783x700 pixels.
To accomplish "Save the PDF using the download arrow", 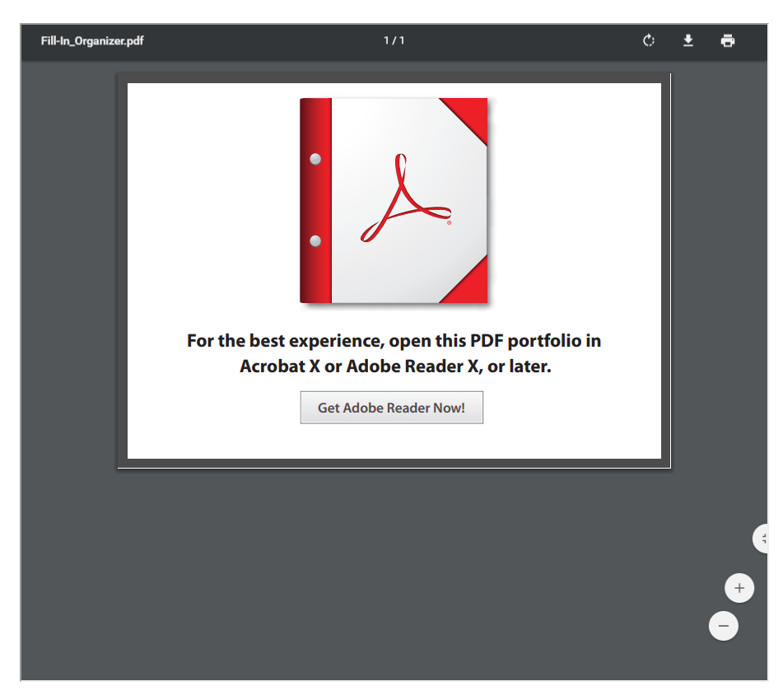I will click(x=688, y=40).
